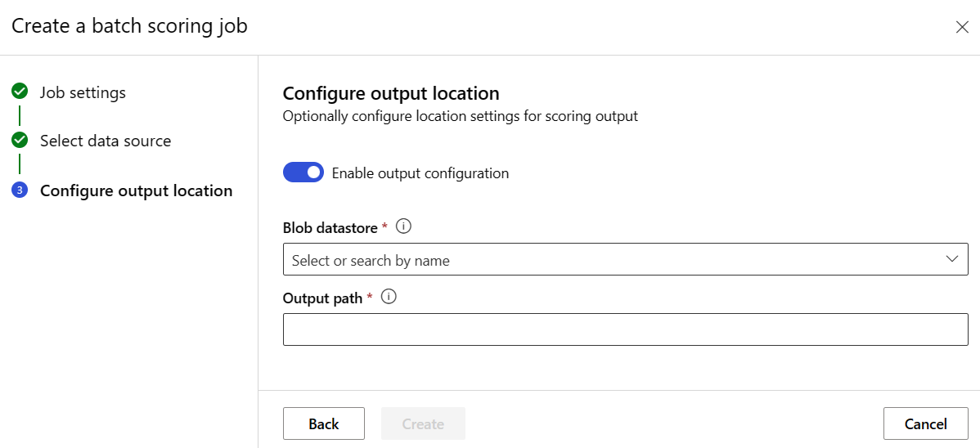Click the Output path info icon
This screenshot has width=980, height=448.
coord(389,298)
